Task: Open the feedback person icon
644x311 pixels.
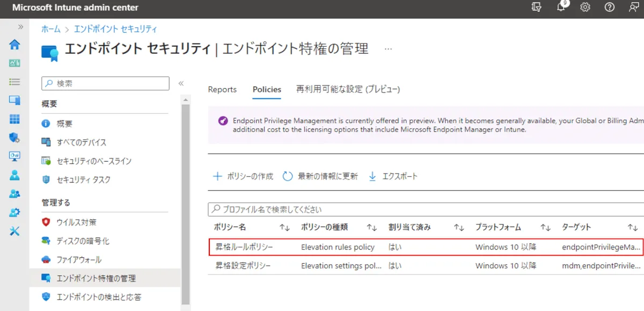Action: click(x=633, y=8)
